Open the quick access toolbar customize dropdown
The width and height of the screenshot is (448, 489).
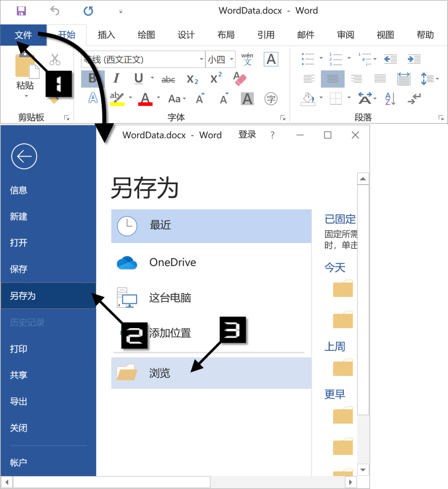[x=121, y=12]
